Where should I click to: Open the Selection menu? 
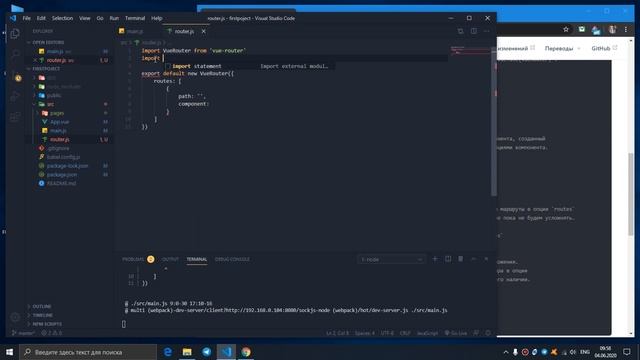(62, 18)
